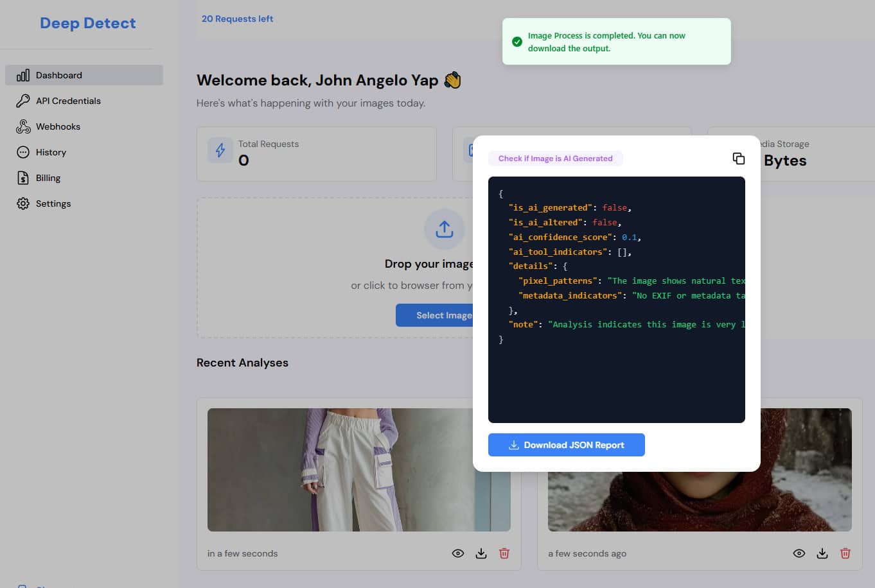The image size is (875, 588).
Task: Delete the fashion pants image analysis
Action: (504, 553)
